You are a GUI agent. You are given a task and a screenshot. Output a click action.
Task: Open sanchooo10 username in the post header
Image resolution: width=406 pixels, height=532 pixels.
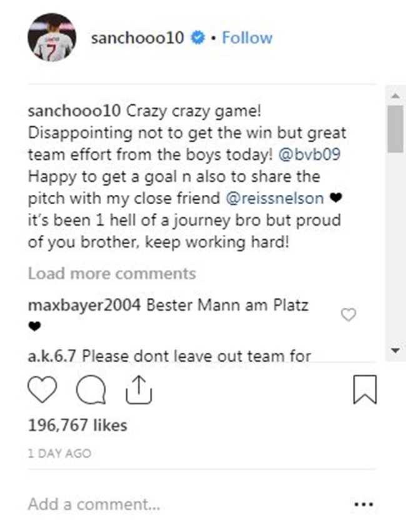[x=137, y=38]
